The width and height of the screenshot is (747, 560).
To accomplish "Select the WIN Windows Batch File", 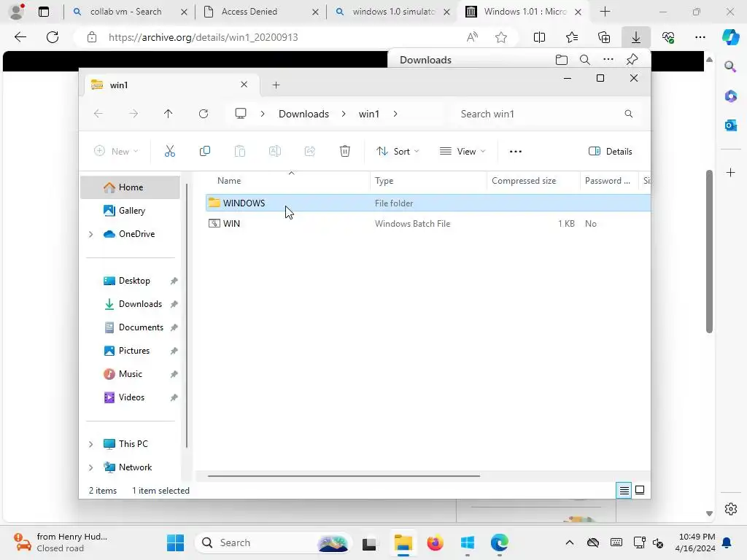I will pos(427,224).
